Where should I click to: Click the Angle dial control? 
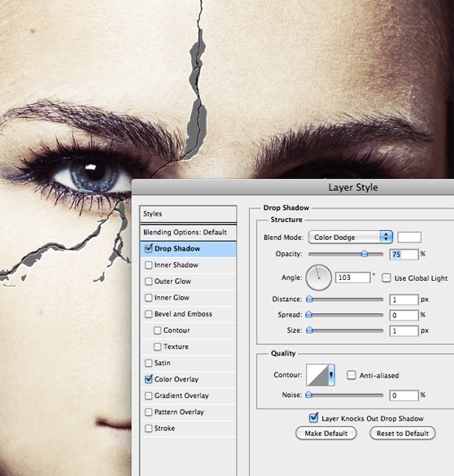[318, 277]
